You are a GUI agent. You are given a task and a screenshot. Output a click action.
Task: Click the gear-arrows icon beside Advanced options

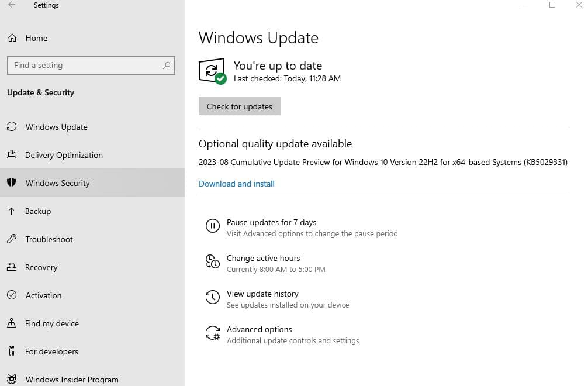(213, 333)
